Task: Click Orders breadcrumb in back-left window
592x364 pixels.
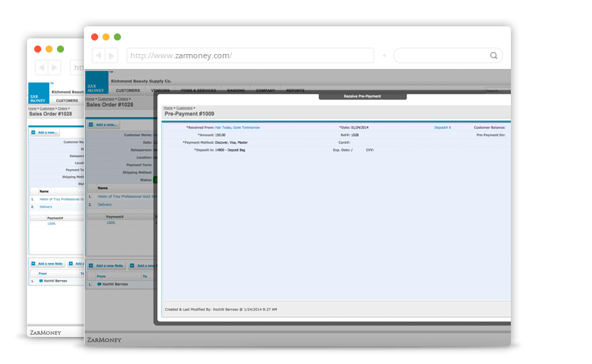Action: point(63,109)
